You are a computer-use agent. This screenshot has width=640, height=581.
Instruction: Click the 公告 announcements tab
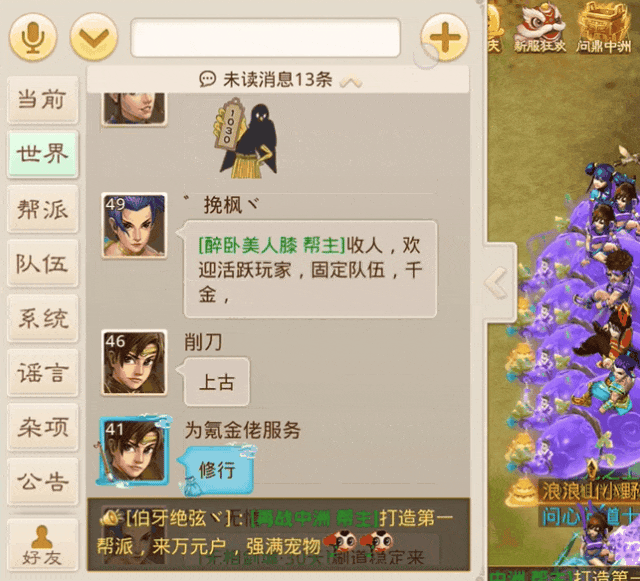point(42,481)
